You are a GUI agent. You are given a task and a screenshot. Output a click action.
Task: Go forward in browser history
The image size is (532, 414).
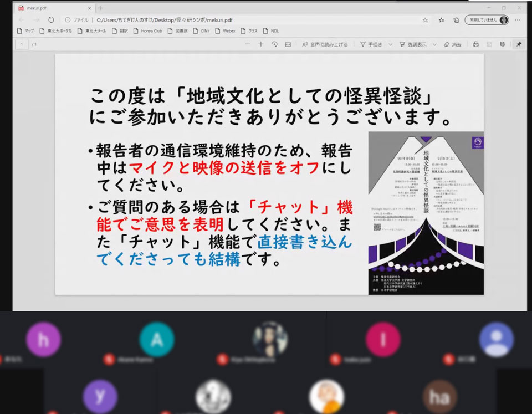[37, 20]
